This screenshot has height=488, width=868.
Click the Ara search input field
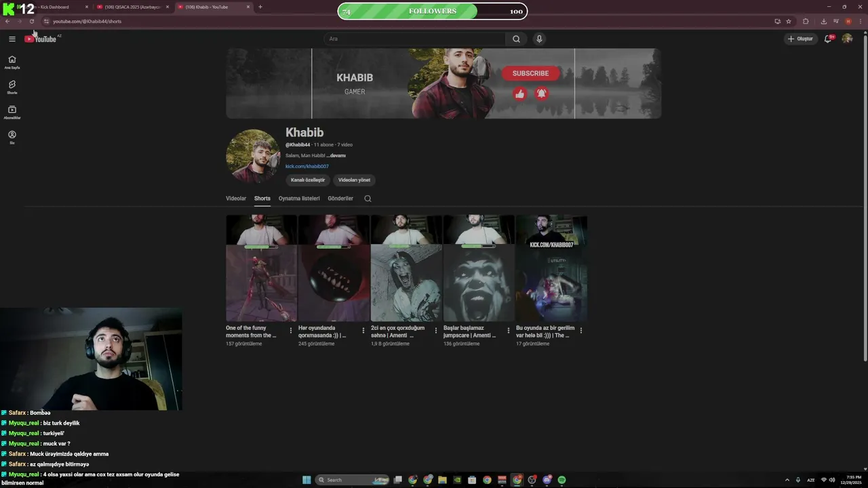point(414,39)
